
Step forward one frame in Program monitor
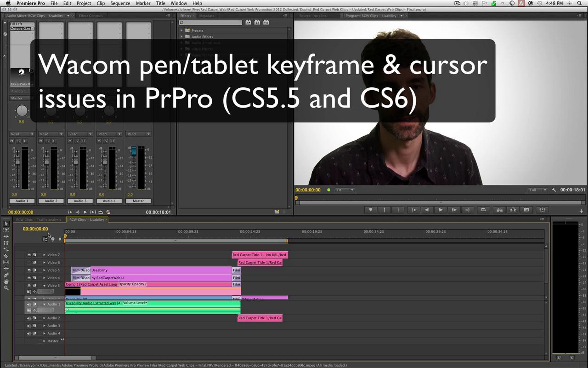(x=454, y=210)
